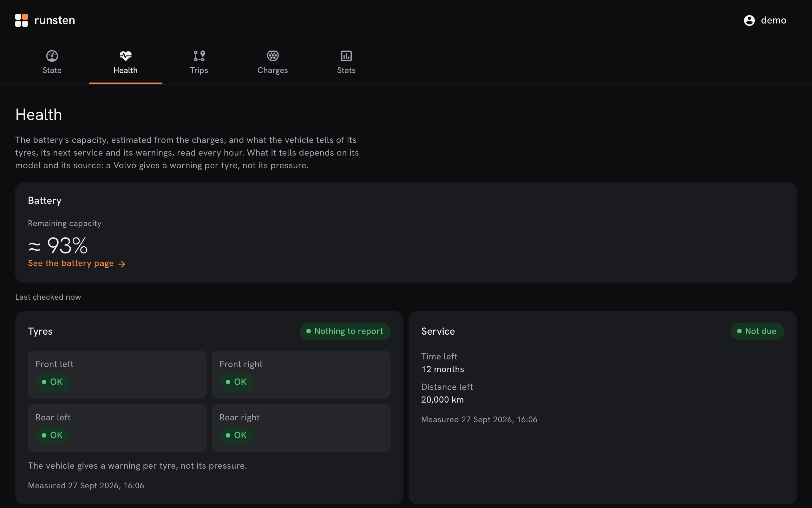Screen dimensions: 812x508
Task: Click the Tyres card title
Action: (x=40, y=331)
